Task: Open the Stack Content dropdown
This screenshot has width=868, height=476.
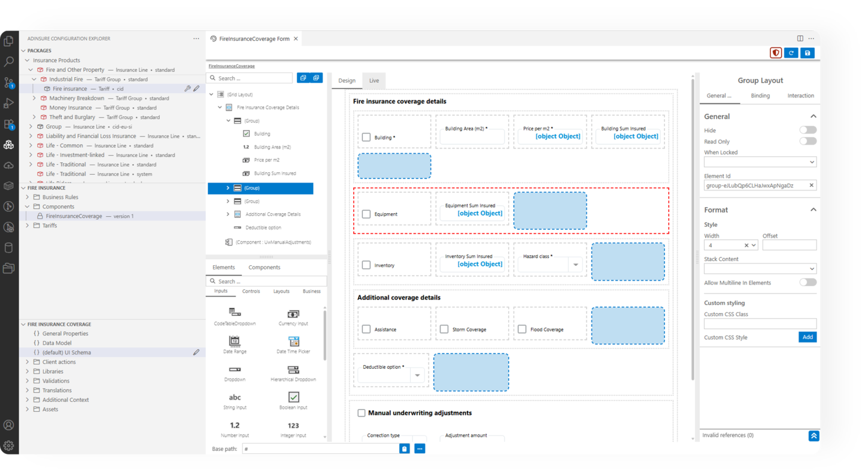Action: pos(760,269)
